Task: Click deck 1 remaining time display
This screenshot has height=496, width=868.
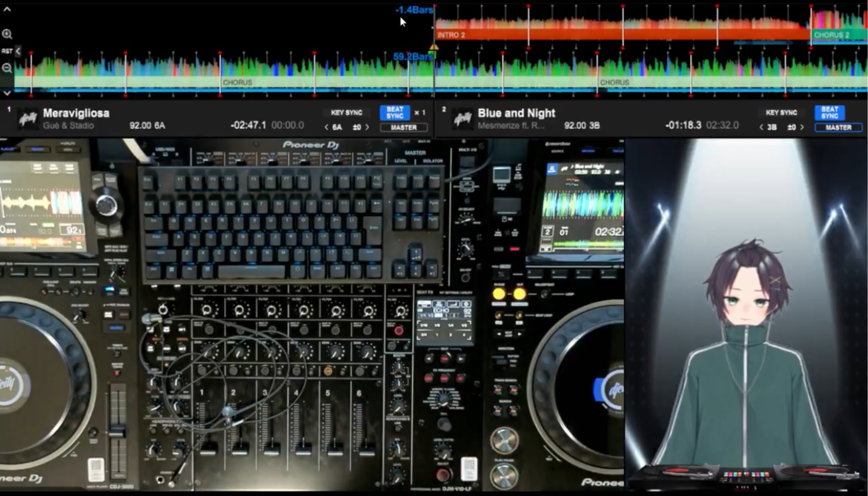Action: [x=248, y=125]
